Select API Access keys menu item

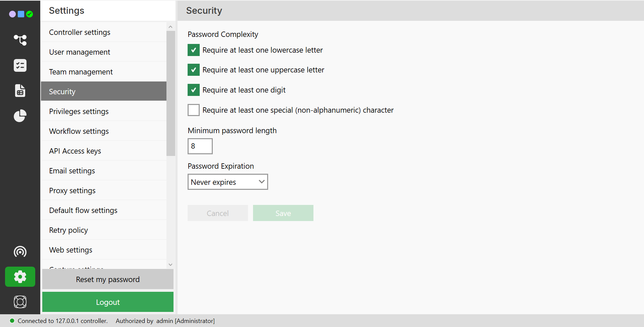coord(75,151)
